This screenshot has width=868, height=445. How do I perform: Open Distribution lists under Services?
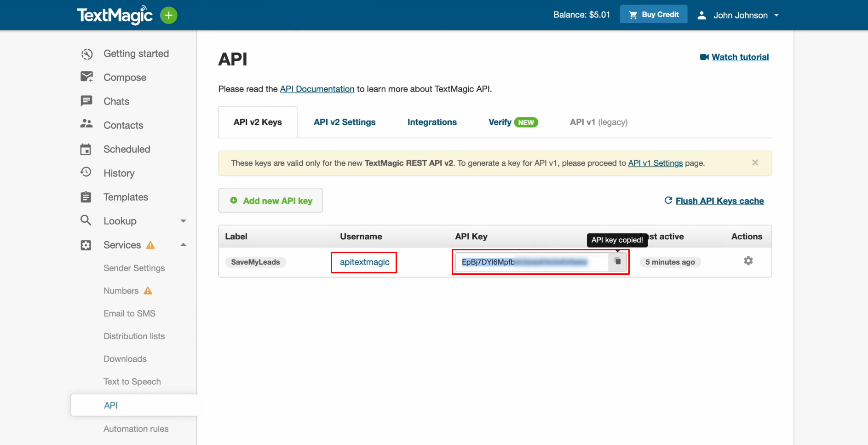point(134,336)
